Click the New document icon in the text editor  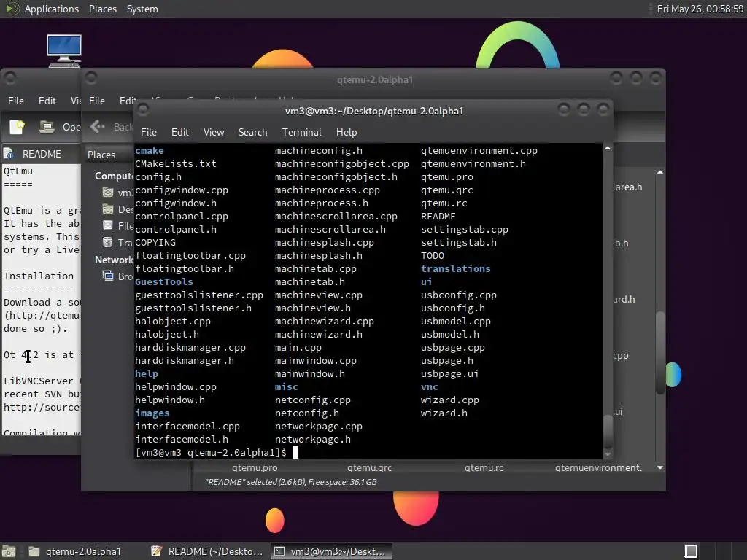18,127
